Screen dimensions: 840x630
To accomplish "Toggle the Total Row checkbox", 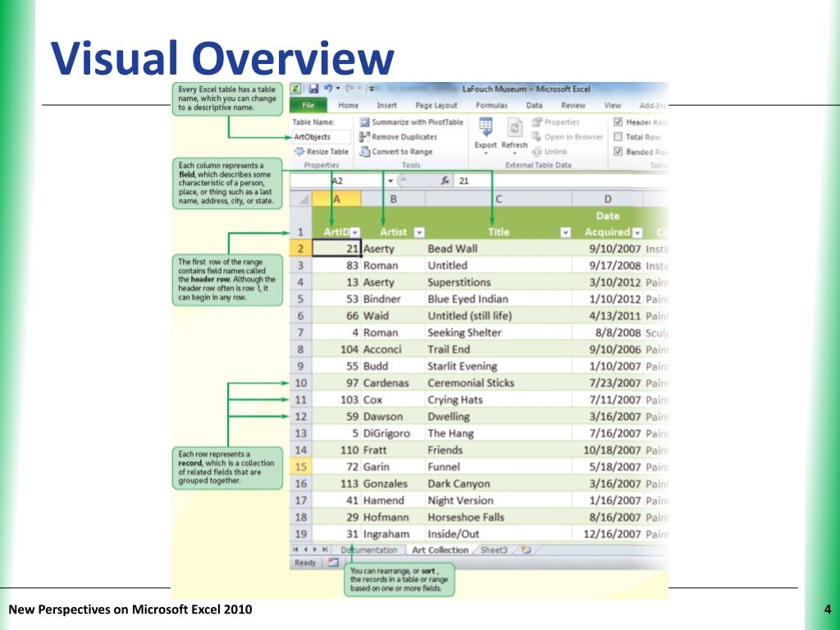I will tap(618, 137).
